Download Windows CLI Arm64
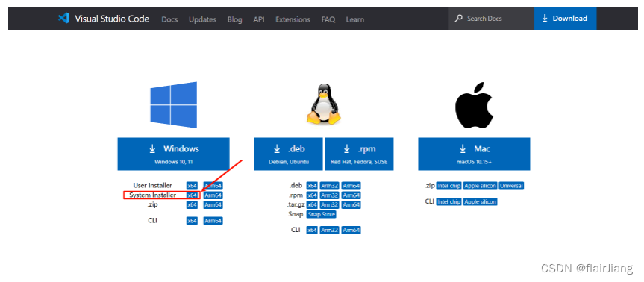644x282 pixels. click(x=213, y=221)
